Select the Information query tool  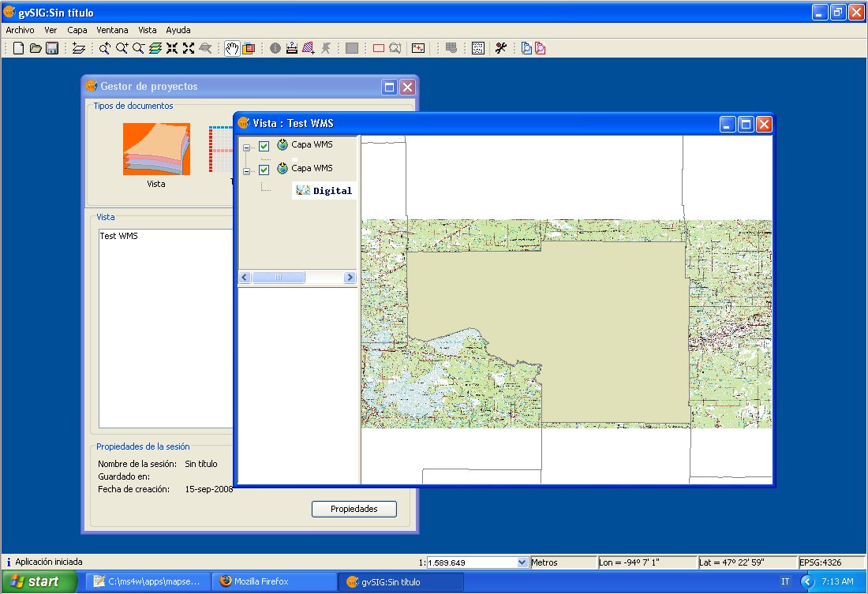pyautogui.click(x=275, y=48)
